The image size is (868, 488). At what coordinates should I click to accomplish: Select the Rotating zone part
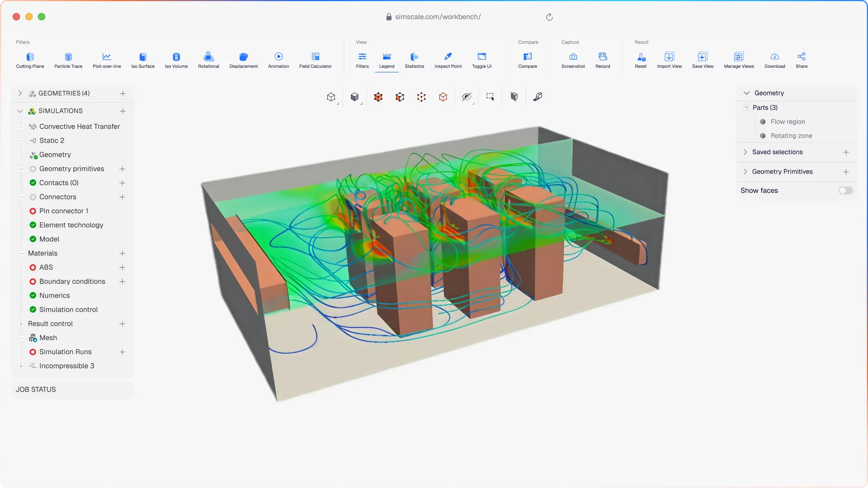pyautogui.click(x=791, y=136)
